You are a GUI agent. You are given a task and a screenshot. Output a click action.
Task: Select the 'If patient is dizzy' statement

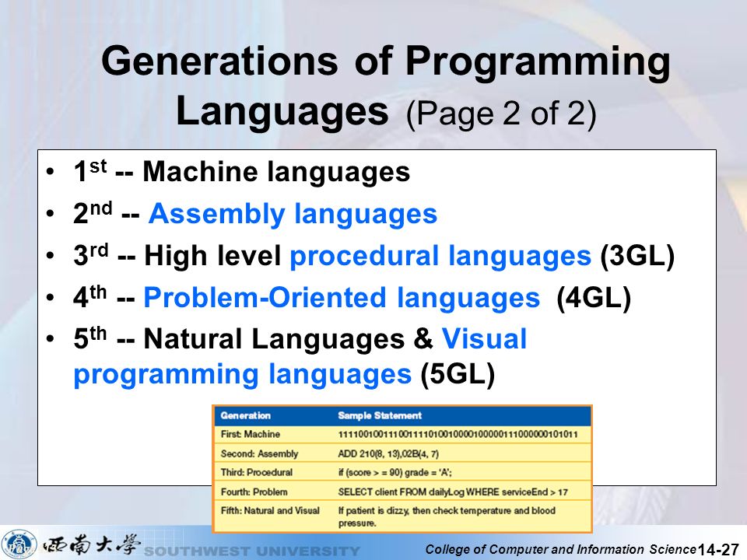point(447,516)
